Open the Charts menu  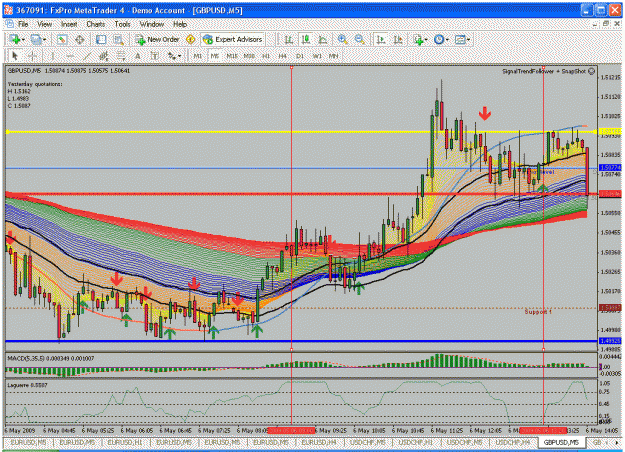coord(96,24)
